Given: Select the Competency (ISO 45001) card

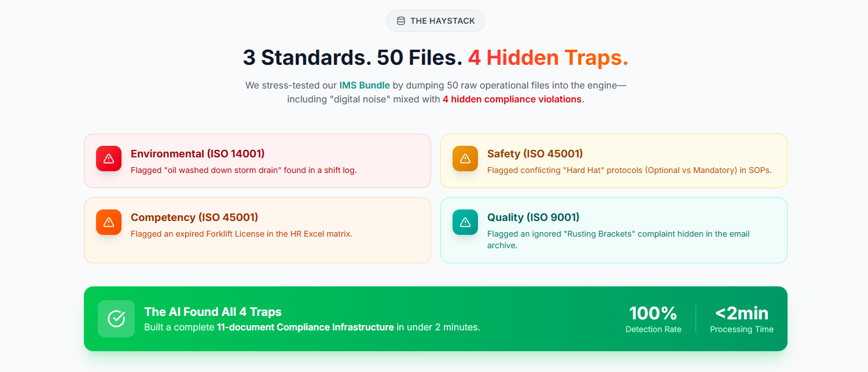Looking at the screenshot, I should tap(257, 230).
